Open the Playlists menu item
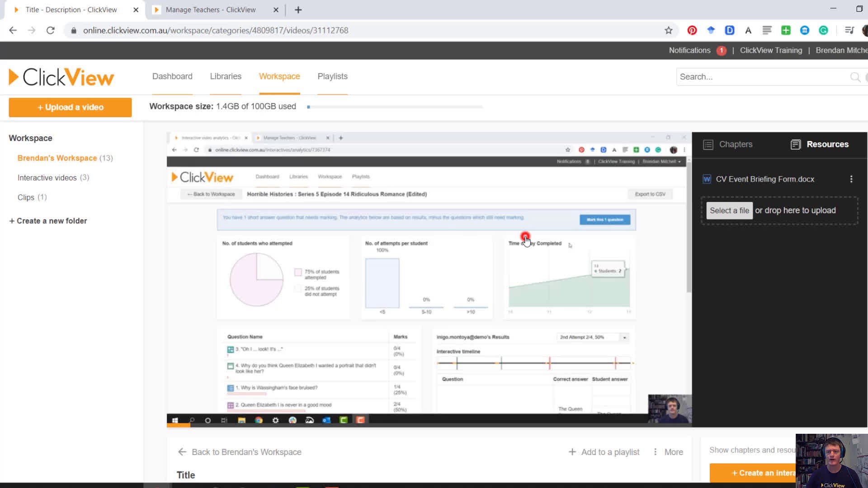 (332, 76)
